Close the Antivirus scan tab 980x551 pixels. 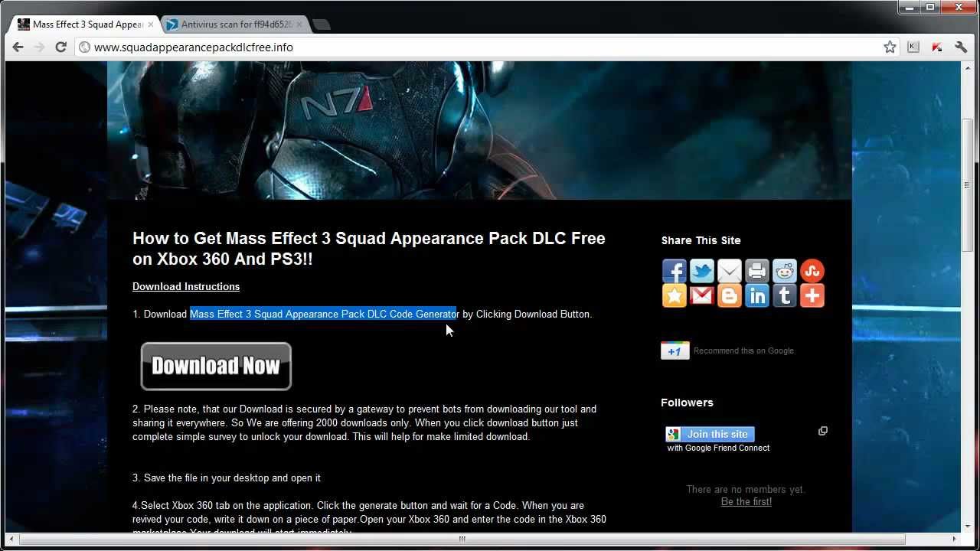pos(299,24)
